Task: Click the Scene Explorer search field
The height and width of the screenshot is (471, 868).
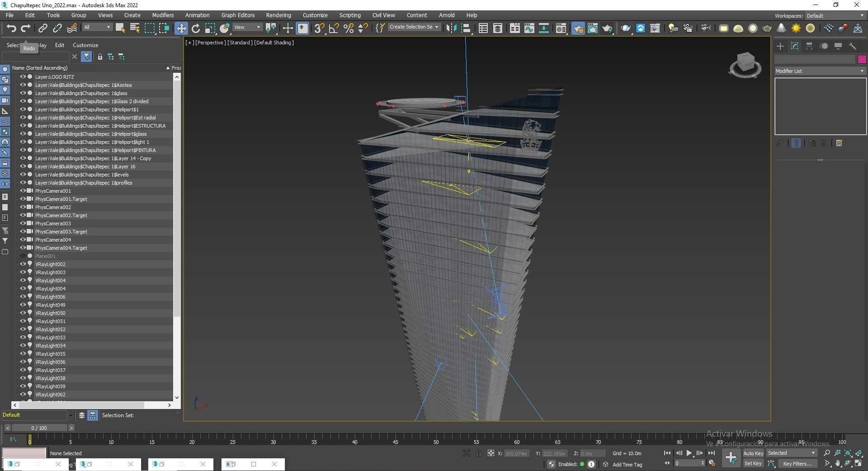Action: [x=36, y=57]
